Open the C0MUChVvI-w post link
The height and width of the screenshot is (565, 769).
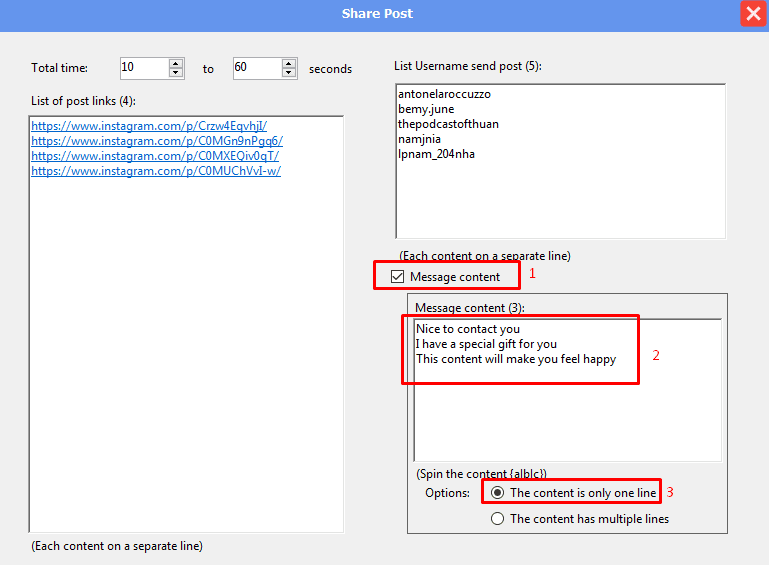(x=155, y=171)
